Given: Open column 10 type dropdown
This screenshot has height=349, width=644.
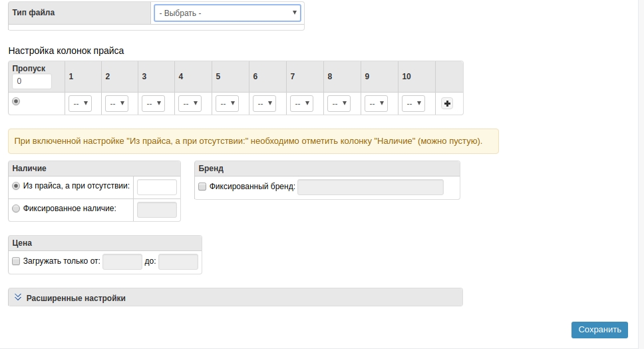Looking at the screenshot, I should pos(413,103).
